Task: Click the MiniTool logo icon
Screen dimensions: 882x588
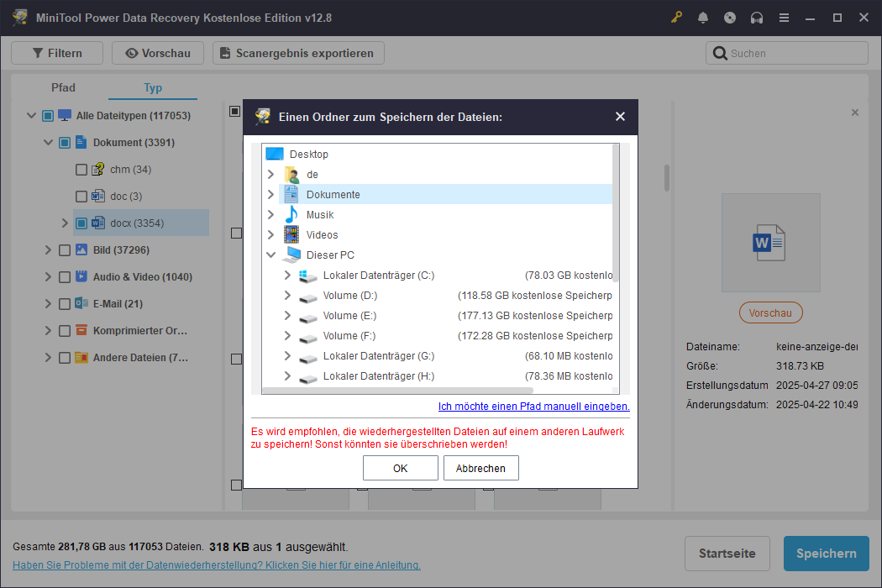Action: pos(18,17)
